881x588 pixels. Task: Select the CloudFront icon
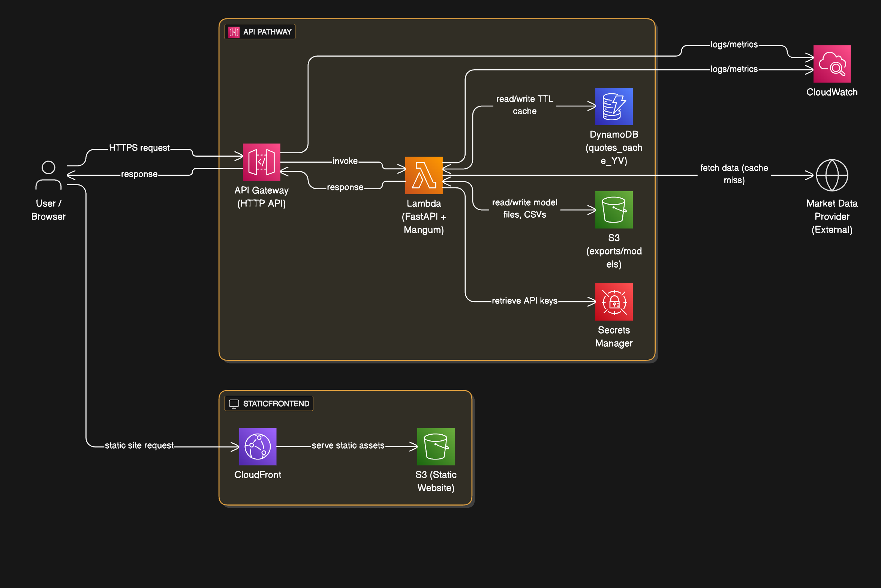point(258,446)
